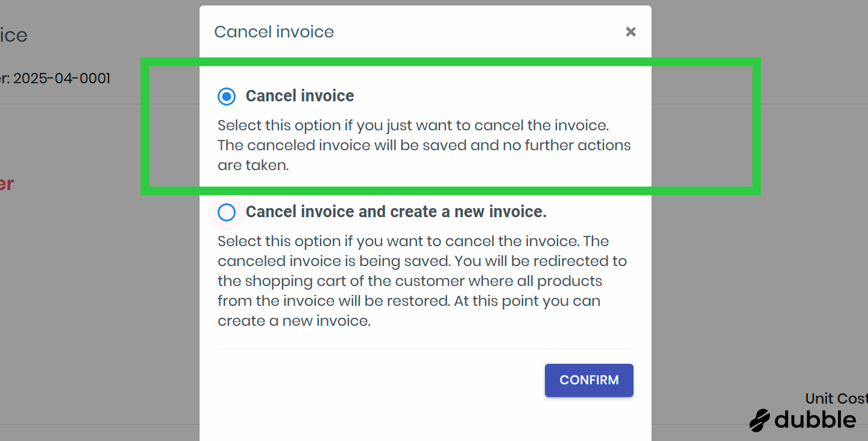The height and width of the screenshot is (441, 868).
Task: Click the "Cancel invoice and create a new invoice." label
Action: [x=395, y=212]
